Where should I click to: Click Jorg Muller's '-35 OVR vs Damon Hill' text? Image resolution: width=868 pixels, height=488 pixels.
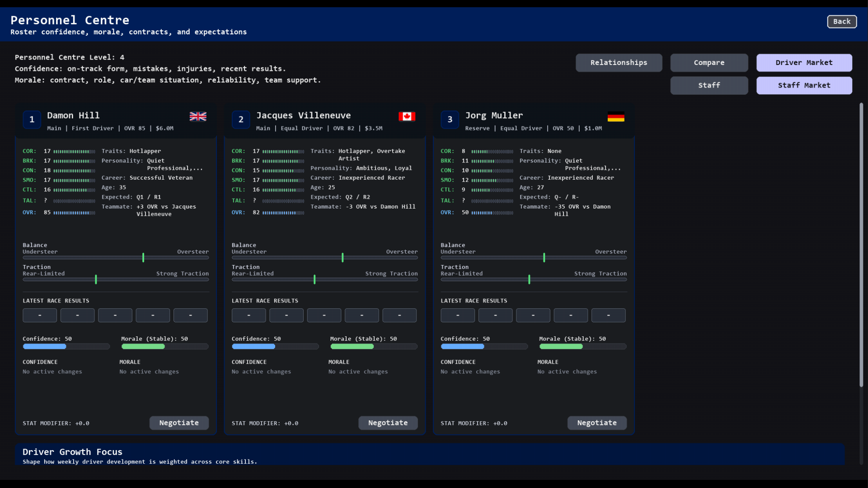tap(582, 210)
